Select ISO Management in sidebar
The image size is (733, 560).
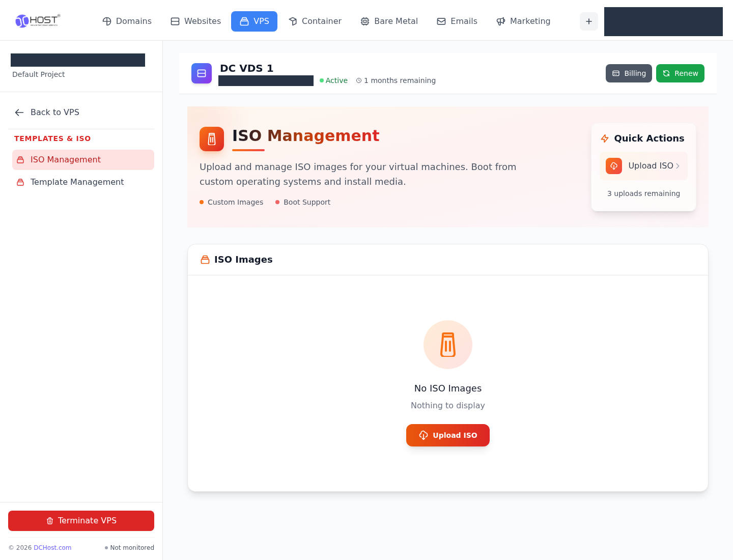tap(83, 160)
